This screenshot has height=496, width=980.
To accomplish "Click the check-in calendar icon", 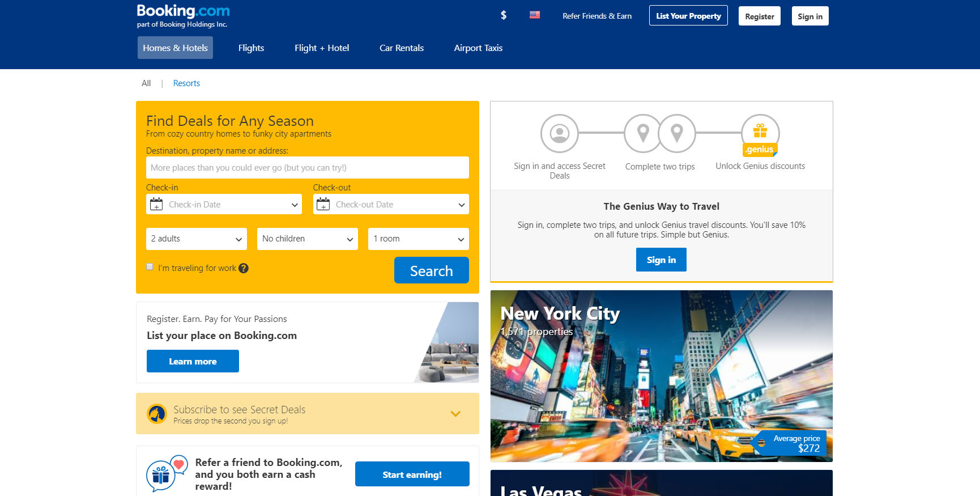I will (x=156, y=204).
